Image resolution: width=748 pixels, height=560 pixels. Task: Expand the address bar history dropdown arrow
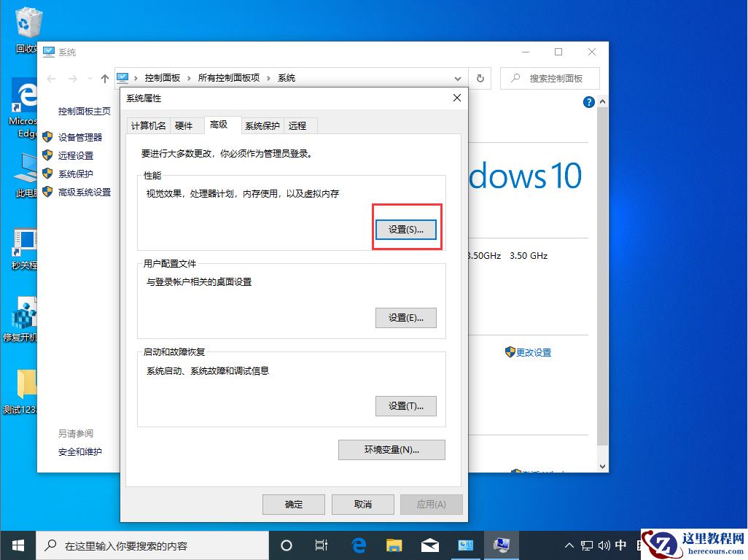coord(458,78)
